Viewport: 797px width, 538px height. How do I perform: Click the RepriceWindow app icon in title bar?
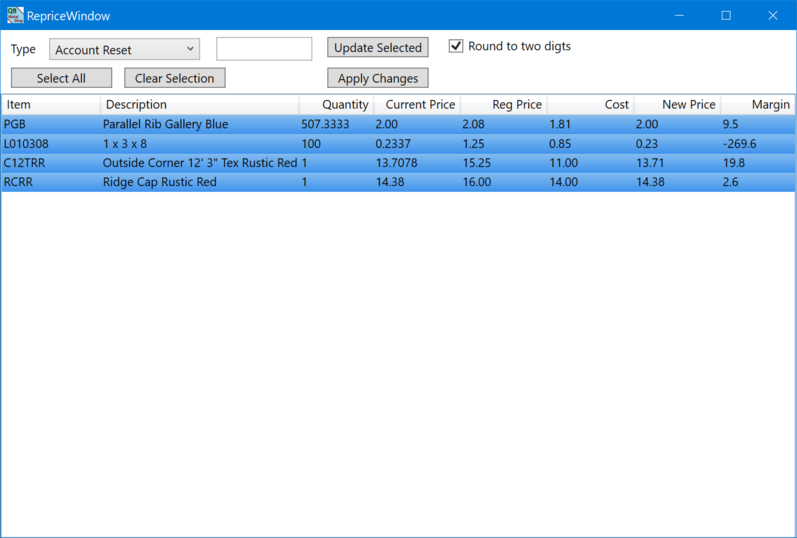click(15, 15)
